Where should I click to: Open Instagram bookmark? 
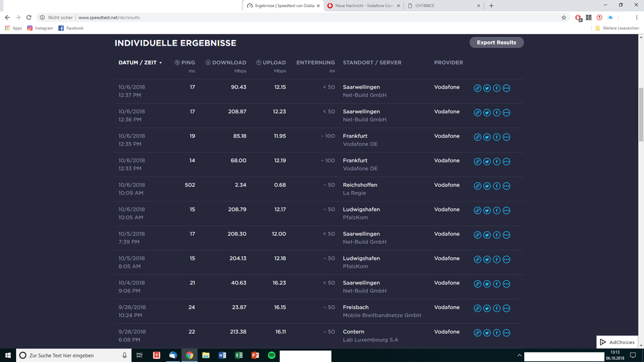pos(40,28)
